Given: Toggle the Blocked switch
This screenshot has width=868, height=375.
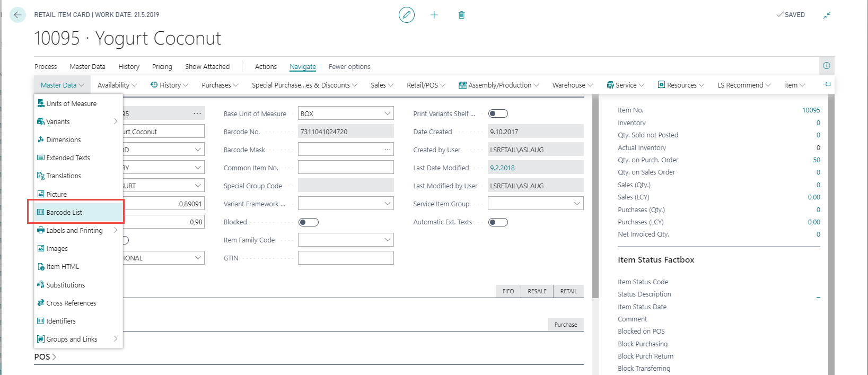Looking at the screenshot, I should (308, 222).
